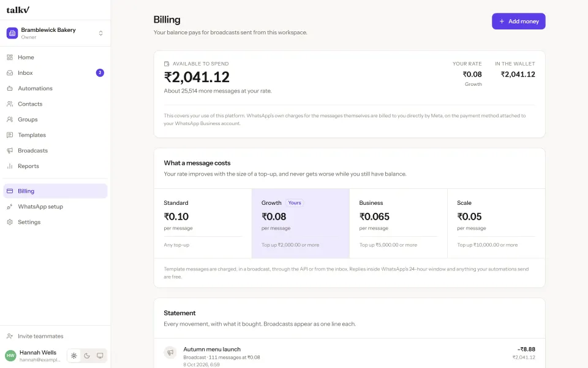Viewport: 588px width, 368px height.
Task: Click the wallet icon beside Available to spend
Action: 167,64
